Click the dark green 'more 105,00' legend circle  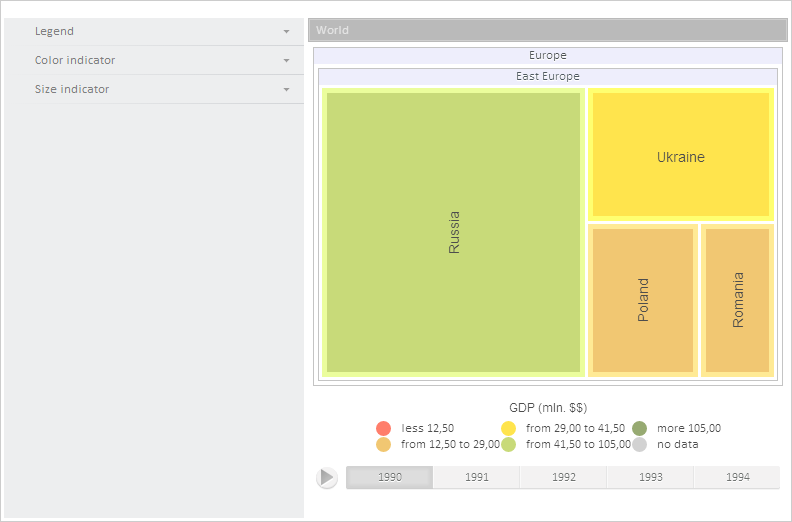tap(640, 428)
